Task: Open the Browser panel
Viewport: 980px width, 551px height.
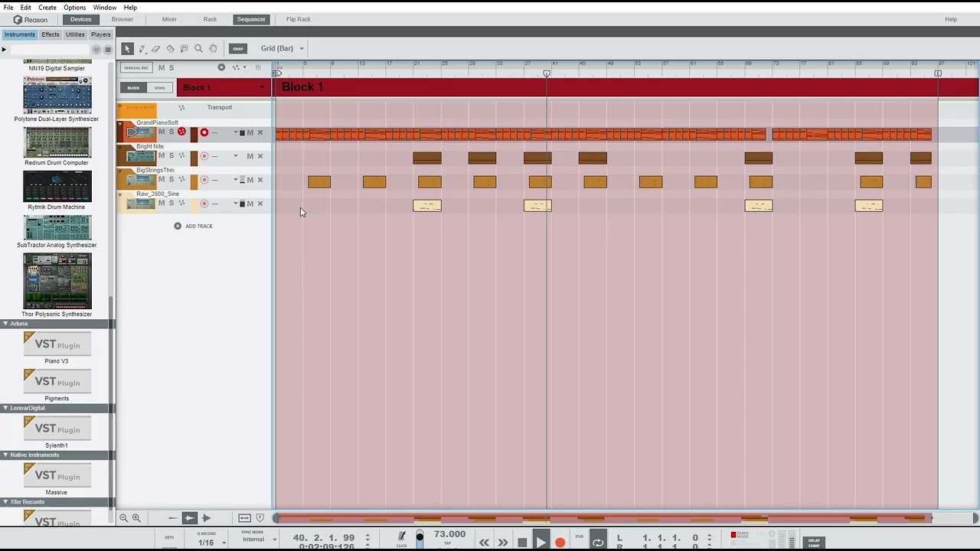Action: 122,19
